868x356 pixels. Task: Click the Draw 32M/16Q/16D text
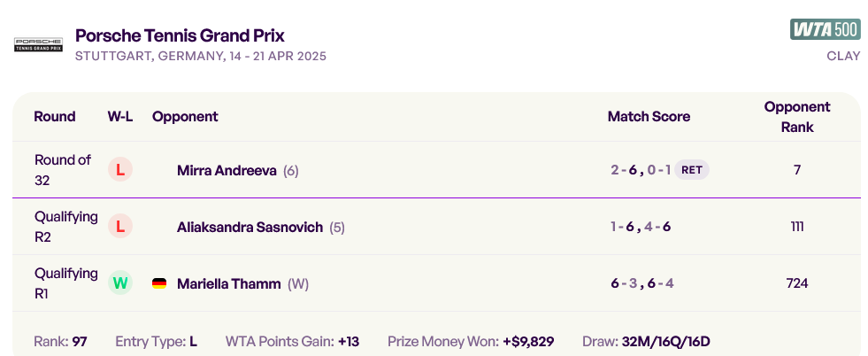tap(646, 342)
